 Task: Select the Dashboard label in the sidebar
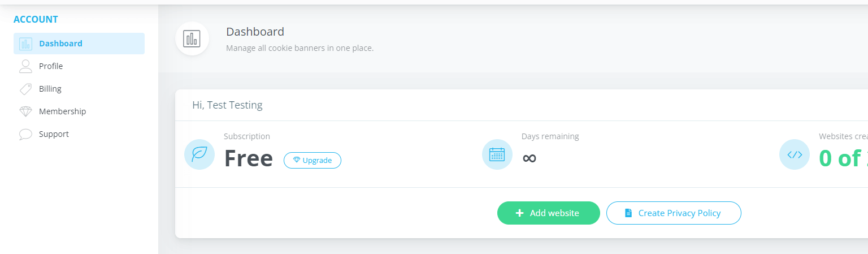click(60, 44)
